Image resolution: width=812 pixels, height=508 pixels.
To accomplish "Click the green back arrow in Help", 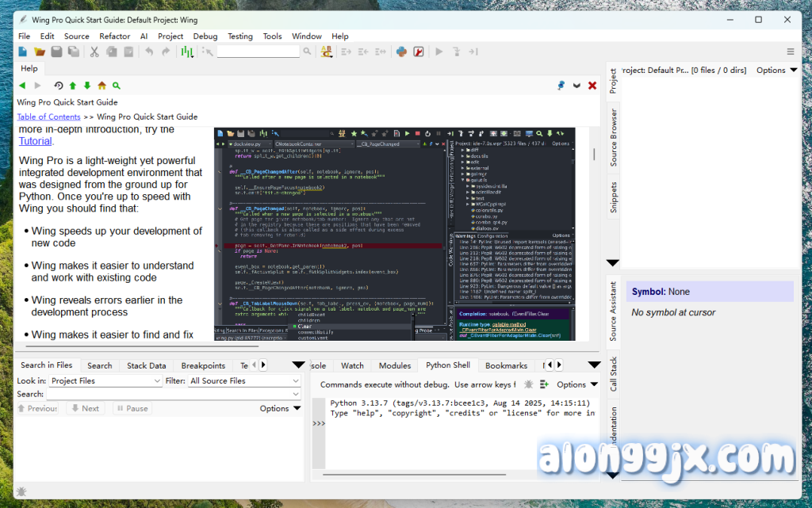I will [x=22, y=86].
